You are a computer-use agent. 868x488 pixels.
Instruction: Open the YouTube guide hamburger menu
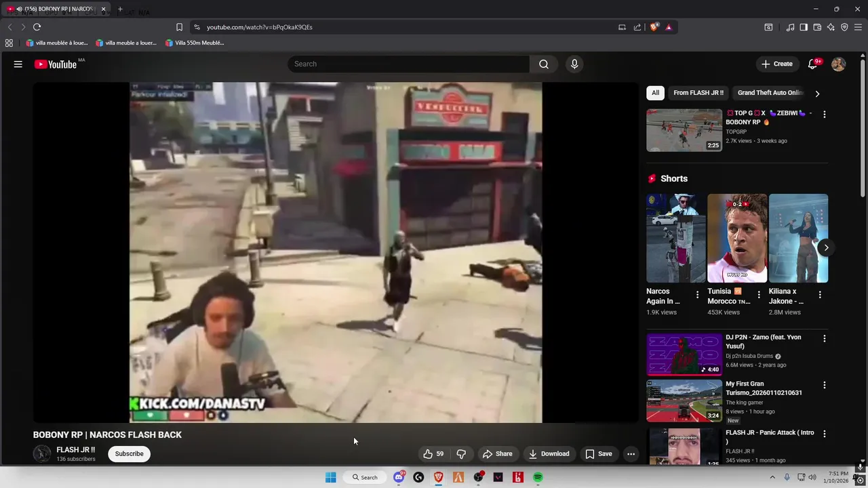coord(18,64)
